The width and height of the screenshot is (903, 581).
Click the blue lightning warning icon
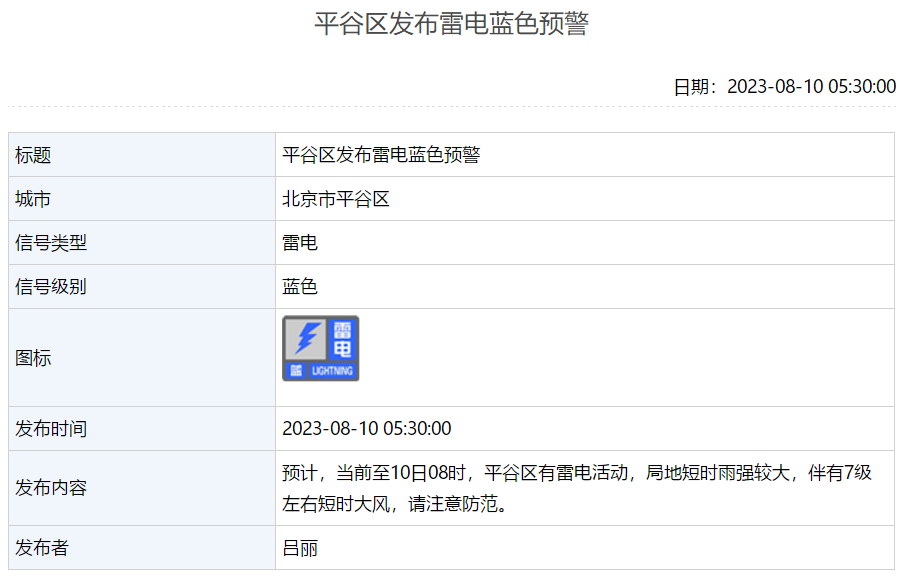320,348
